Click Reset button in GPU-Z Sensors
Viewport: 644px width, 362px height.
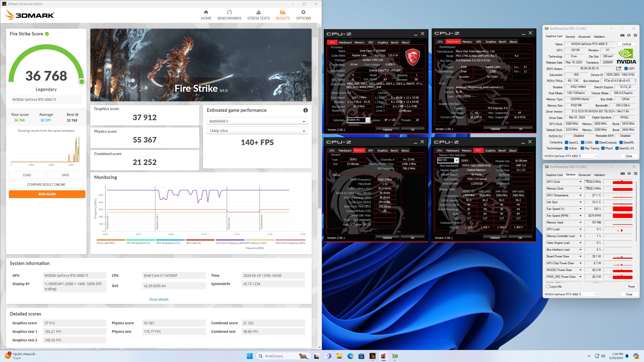point(631,287)
